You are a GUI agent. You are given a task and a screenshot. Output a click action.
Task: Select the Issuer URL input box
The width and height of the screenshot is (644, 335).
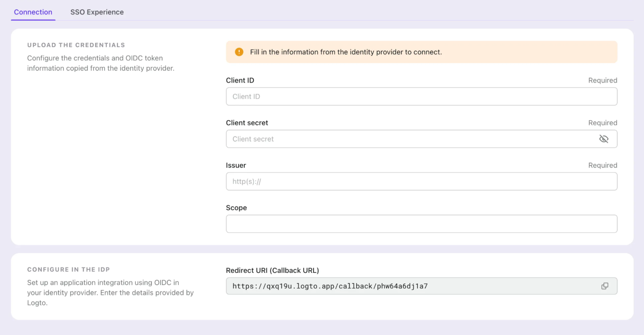tap(421, 182)
